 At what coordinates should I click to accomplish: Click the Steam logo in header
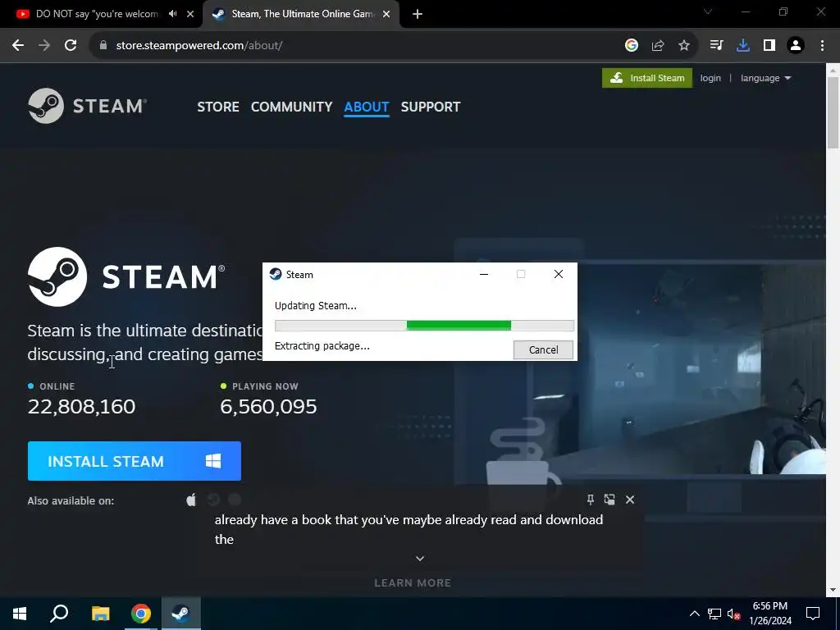(87, 106)
